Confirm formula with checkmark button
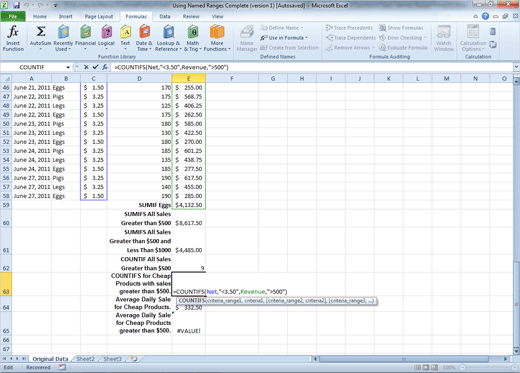The height and width of the screenshot is (373, 520). (95, 67)
